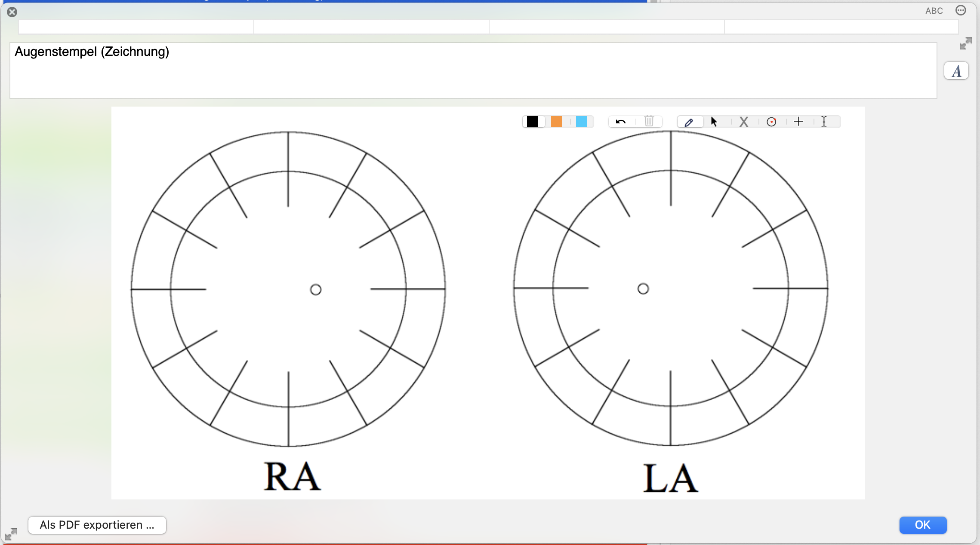Undo the last drawing stroke

620,122
